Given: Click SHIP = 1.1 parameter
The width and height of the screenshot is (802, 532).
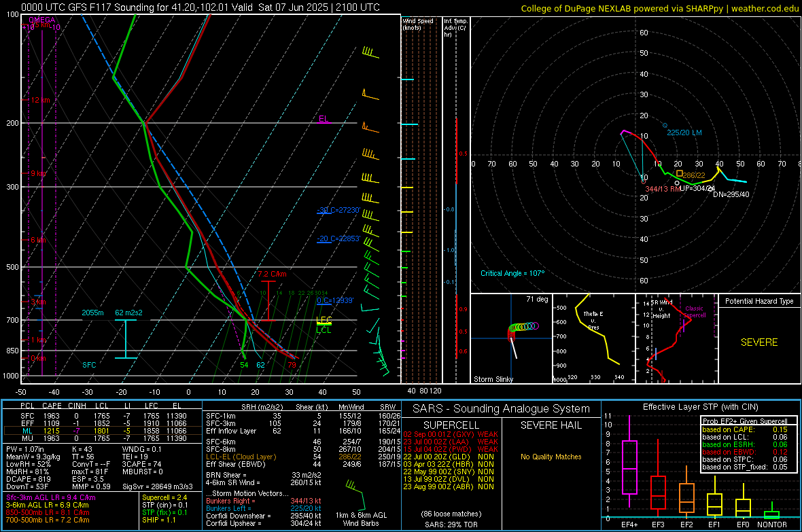Looking at the screenshot, I should point(159,520).
